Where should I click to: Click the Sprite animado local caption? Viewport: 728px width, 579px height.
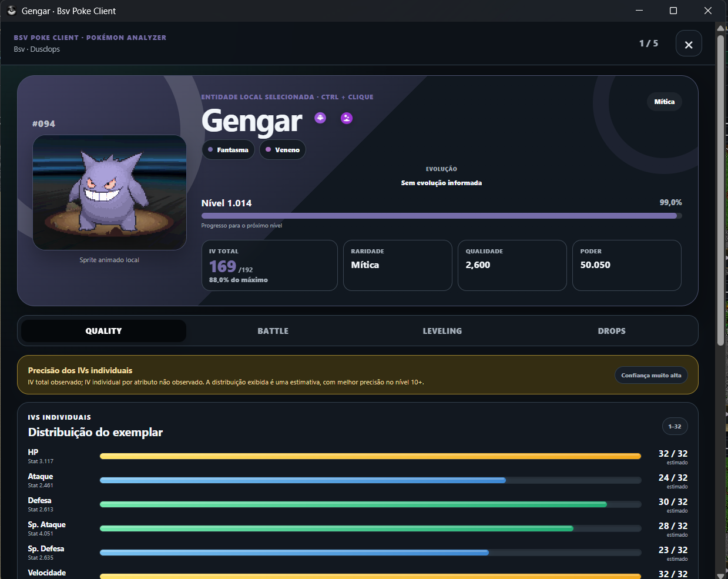click(109, 260)
